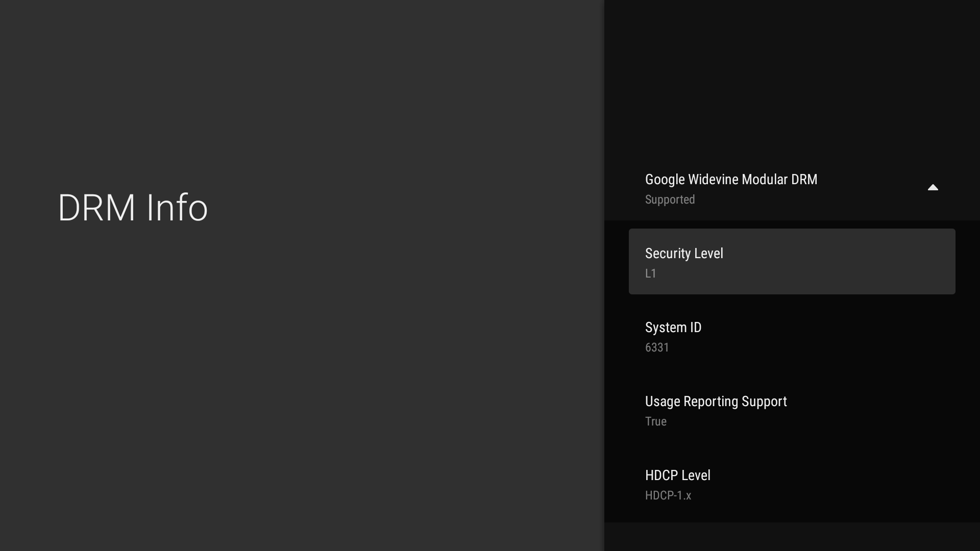
Task: Click the DRM Info page title
Action: coord(133,208)
